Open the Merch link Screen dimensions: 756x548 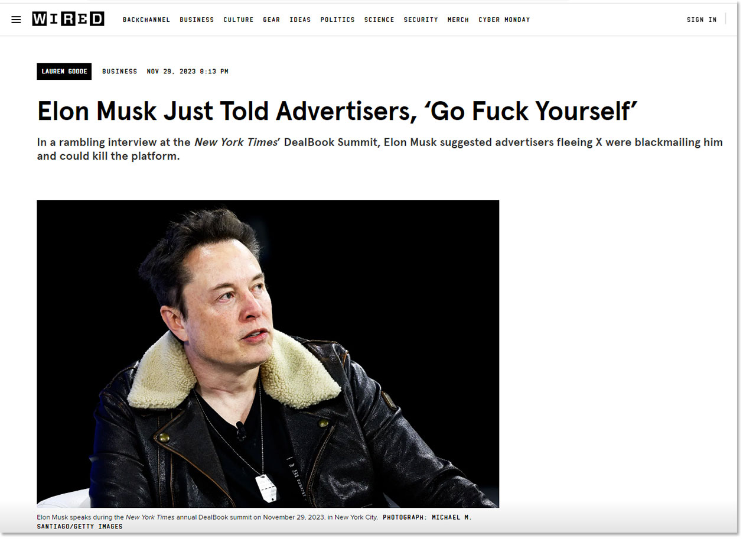[458, 20]
